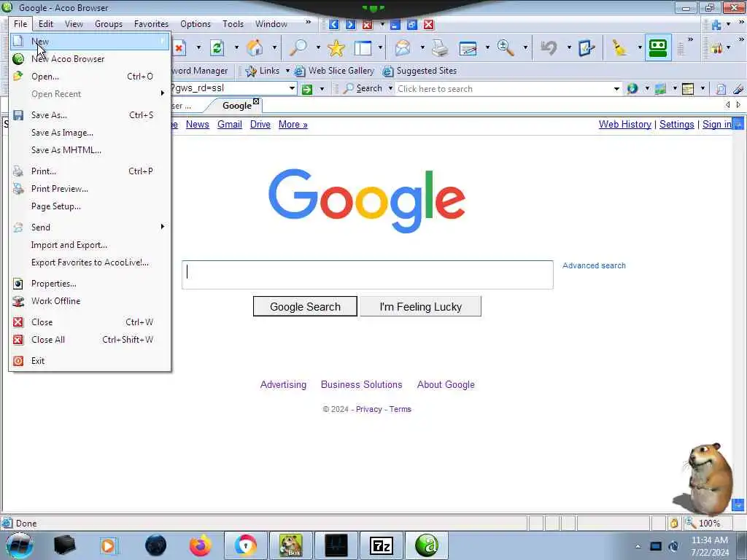The image size is (747, 560).
Task: Open the Tools menu in menu bar
Action: coord(233,24)
